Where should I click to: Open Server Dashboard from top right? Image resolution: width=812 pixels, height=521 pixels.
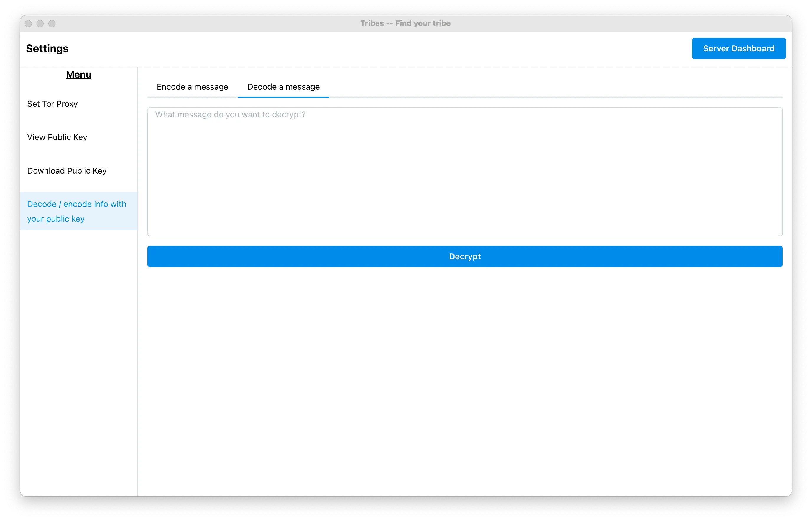click(739, 48)
